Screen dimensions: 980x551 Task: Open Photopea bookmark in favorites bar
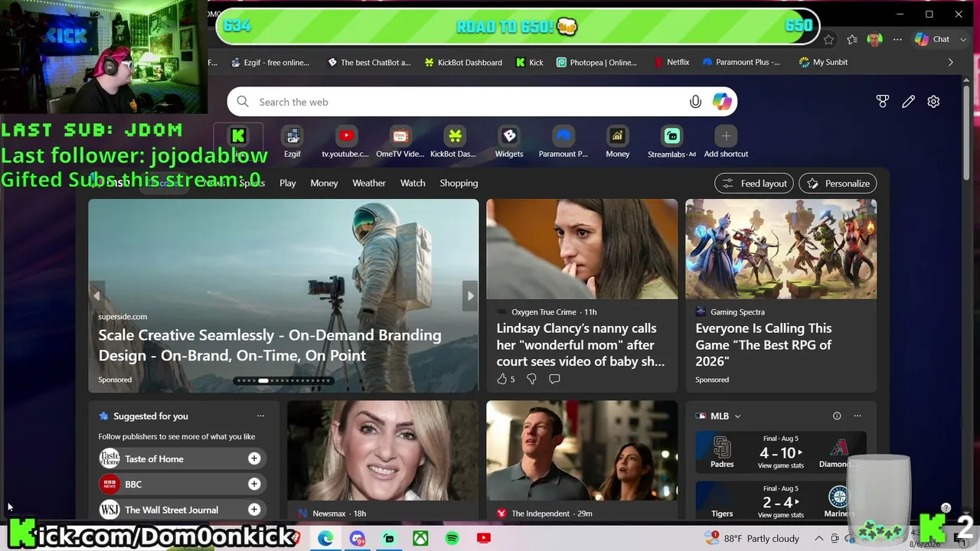pos(597,62)
